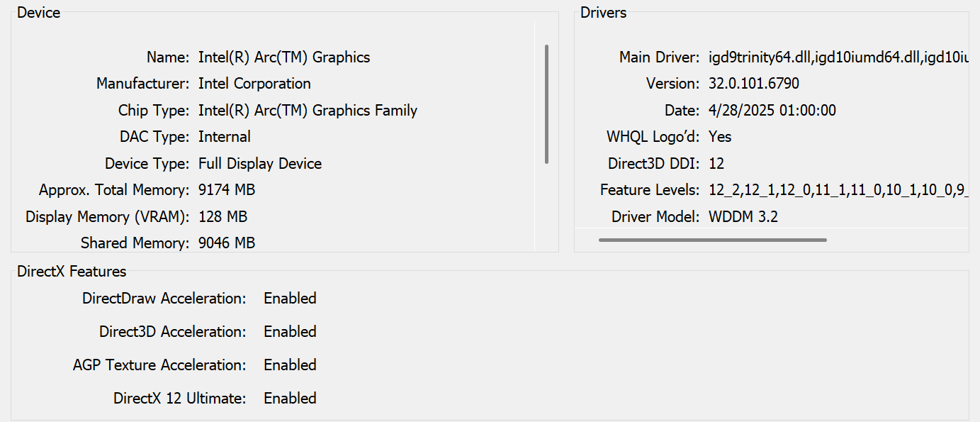Click the DirectDraw Acceleration Enabled status
This screenshot has width=980, height=422.
[290, 299]
